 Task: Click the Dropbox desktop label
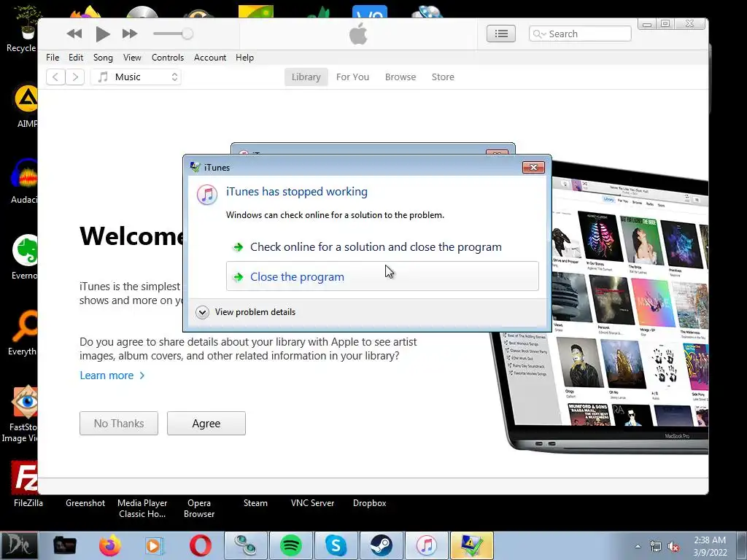(369, 503)
